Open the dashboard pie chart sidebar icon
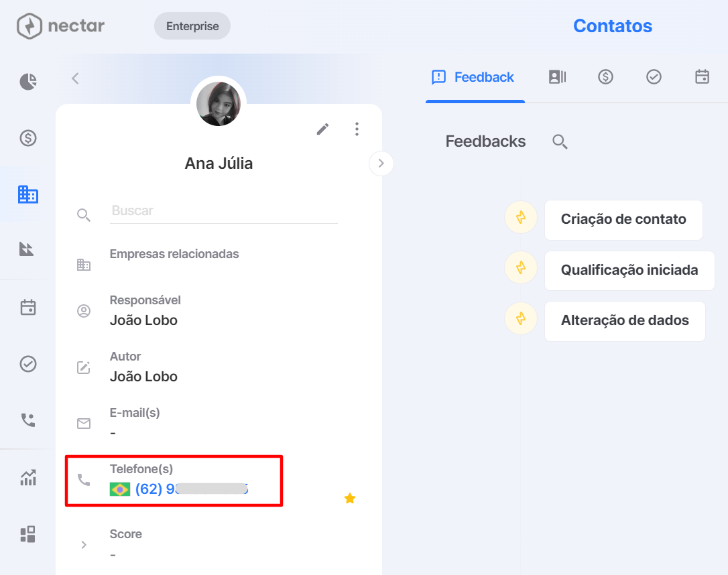728x575 pixels. pyautogui.click(x=28, y=82)
